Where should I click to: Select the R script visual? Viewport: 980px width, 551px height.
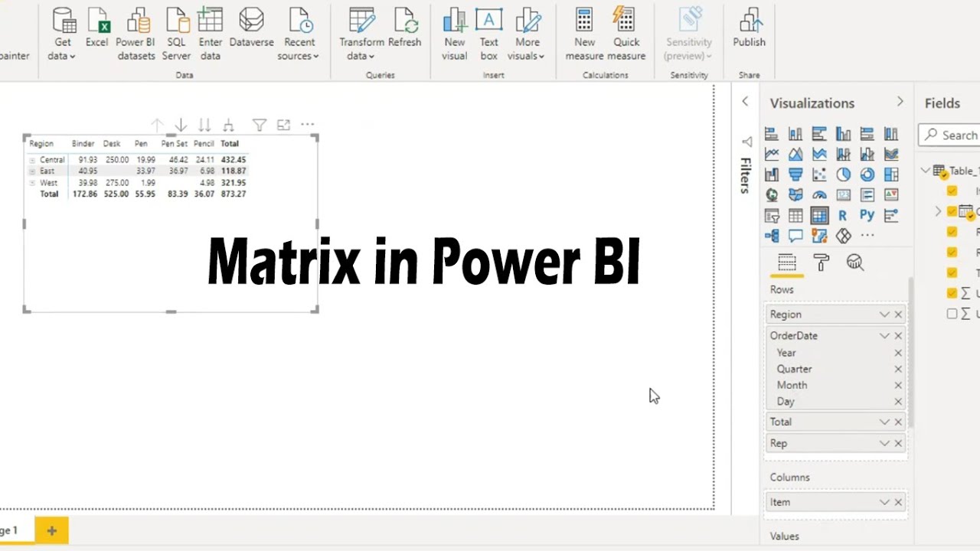pyautogui.click(x=842, y=216)
